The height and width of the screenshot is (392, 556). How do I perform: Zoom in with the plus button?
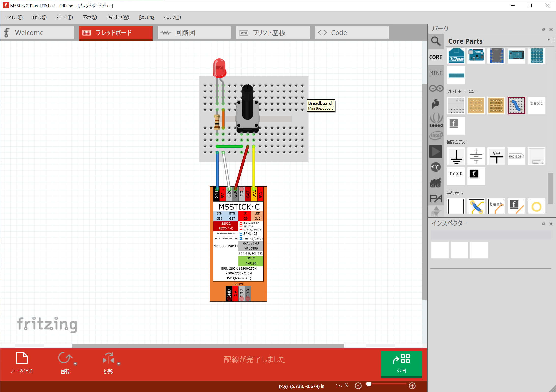click(412, 386)
